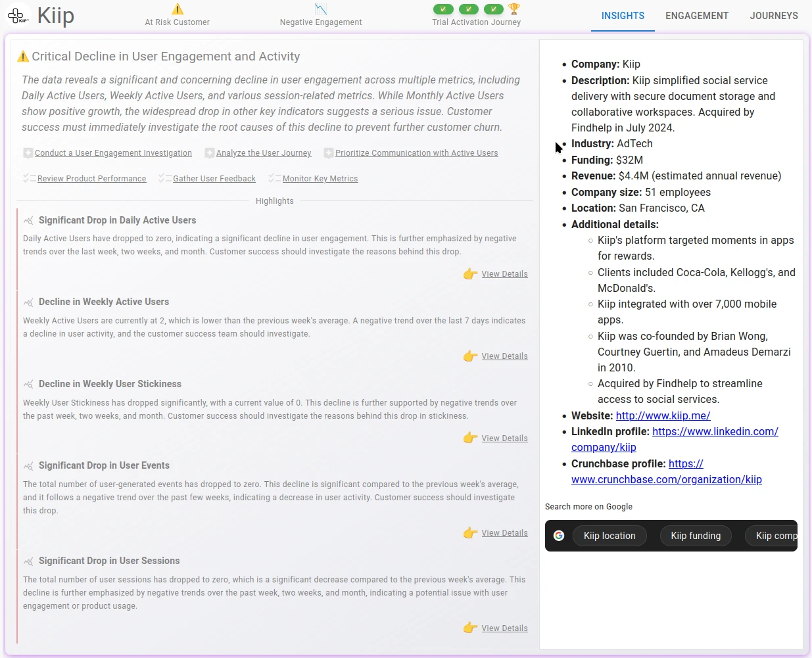Image resolution: width=812 pixels, height=658 pixels.
Task: Open the Crunchbase organization/kiip link
Action: click(667, 472)
